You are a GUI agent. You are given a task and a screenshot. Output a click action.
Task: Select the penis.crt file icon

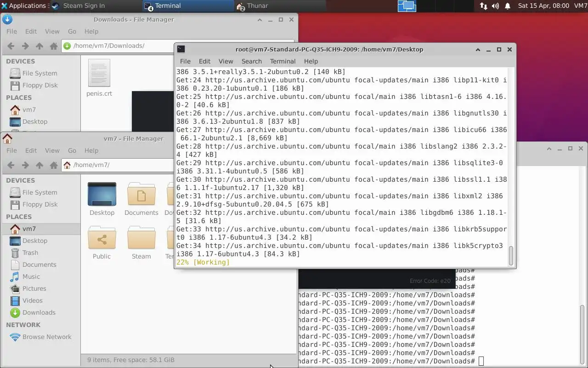[x=99, y=73]
